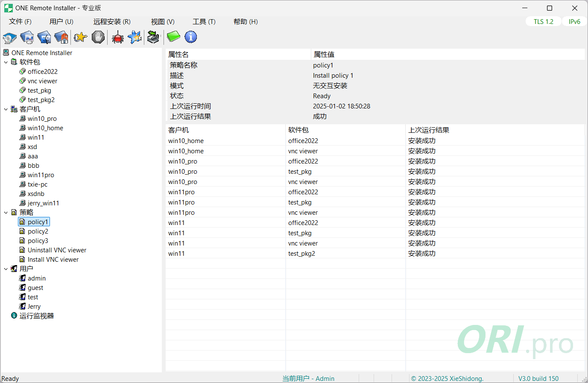
Task: Open the info toolbar icon
Action: [191, 37]
